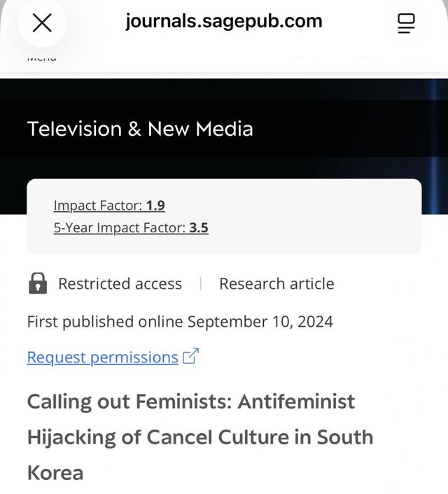Tap the 'Research article' label
The width and height of the screenshot is (448, 494).
pyautogui.click(x=276, y=283)
